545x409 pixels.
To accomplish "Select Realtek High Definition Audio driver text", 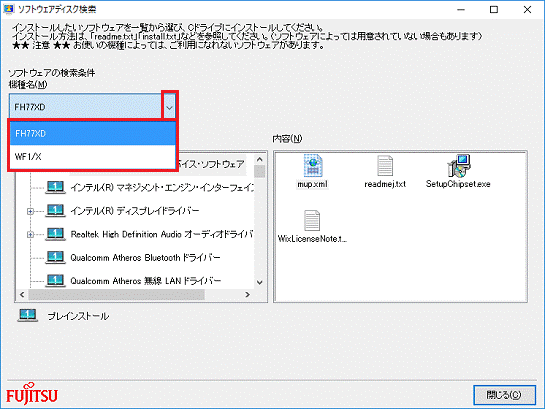I will pyautogui.click(x=161, y=234).
